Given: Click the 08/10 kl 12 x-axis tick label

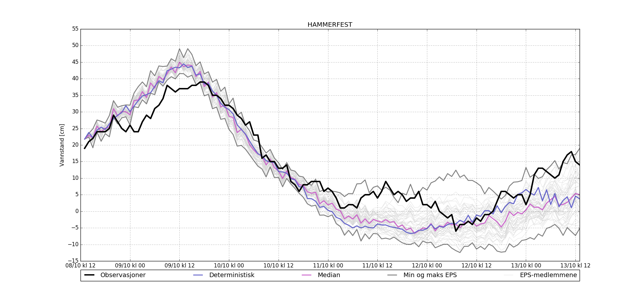Looking at the screenshot, I should pyautogui.click(x=80, y=266).
